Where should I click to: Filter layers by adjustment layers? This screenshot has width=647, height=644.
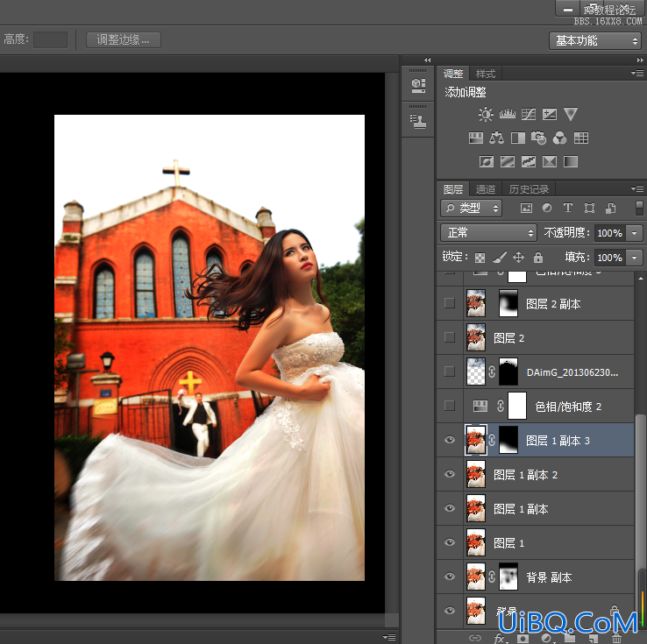tap(547, 209)
